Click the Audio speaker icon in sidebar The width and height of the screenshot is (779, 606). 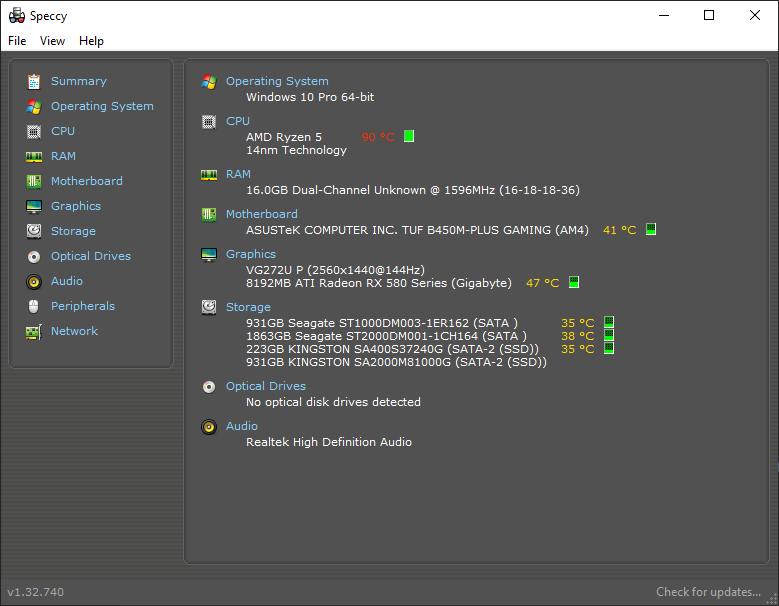coord(34,282)
